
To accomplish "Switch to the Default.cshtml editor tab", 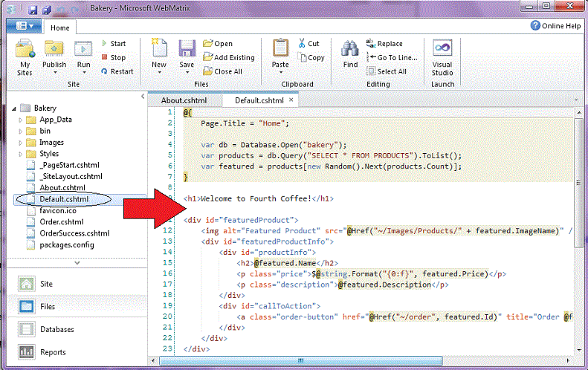I will coord(259,100).
